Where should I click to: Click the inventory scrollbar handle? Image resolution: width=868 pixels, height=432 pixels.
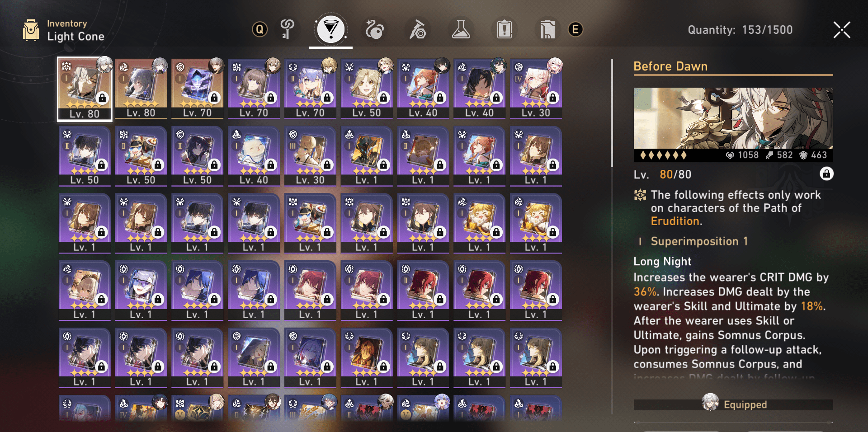click(x=612, y=113)
